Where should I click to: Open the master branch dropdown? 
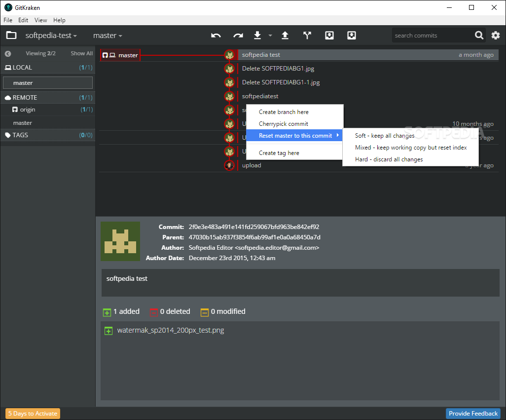click(108, 36)
